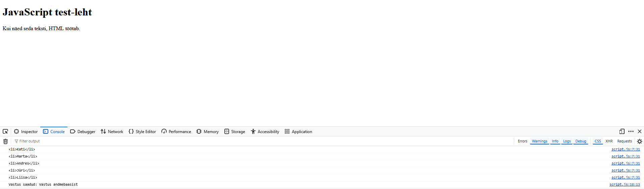Image resolution: width=644 pixels, height=189 pixels.
Task: Open the Style Editor tab
Action: [x=142, y=132]
